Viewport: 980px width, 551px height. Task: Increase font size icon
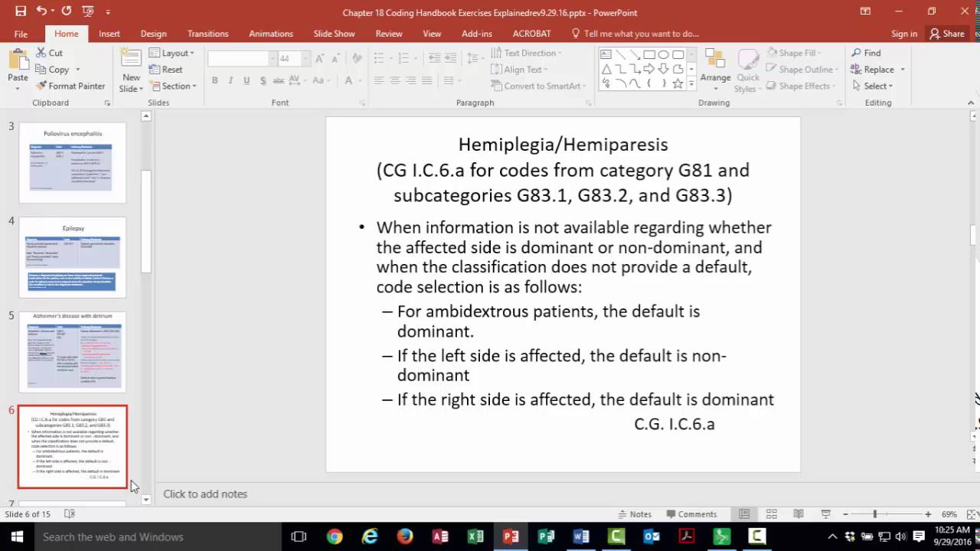point(320,58)
